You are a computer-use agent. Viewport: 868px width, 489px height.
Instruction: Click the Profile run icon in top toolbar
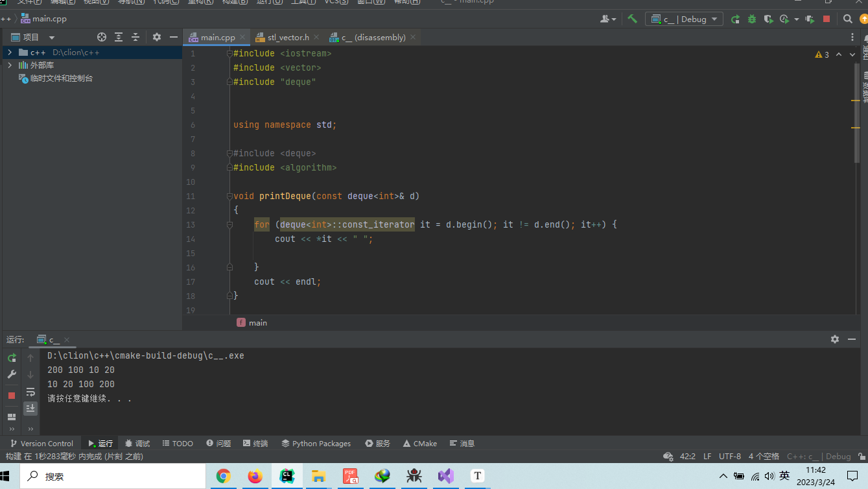click(785, 19)
